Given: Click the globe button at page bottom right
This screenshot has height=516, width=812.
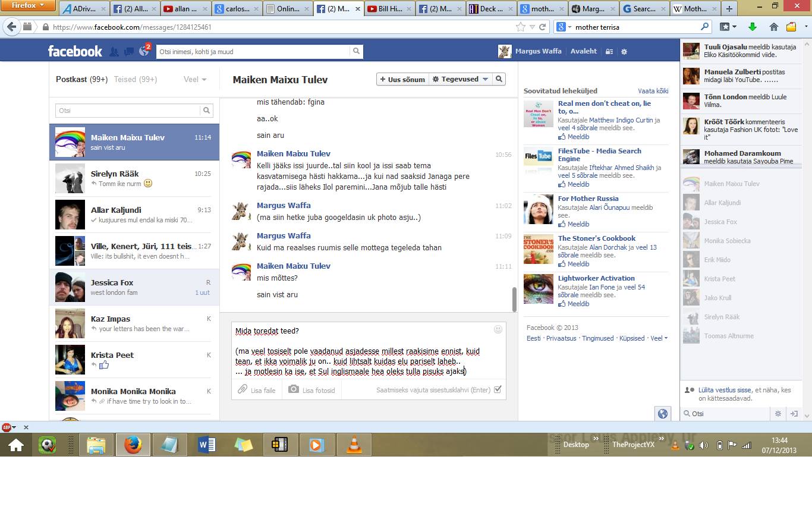Looking at the screenshot, I should pyautogui.click(x=663, y=414).
